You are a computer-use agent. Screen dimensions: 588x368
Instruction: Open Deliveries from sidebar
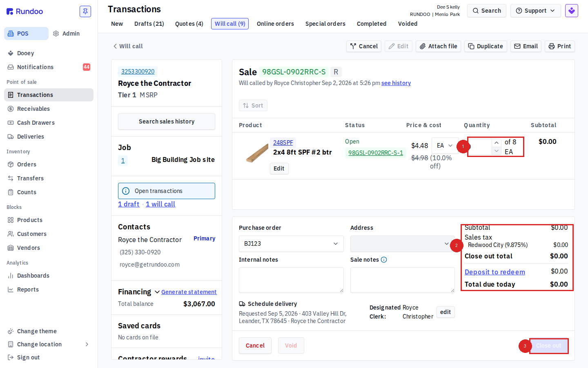pos(31,137)
